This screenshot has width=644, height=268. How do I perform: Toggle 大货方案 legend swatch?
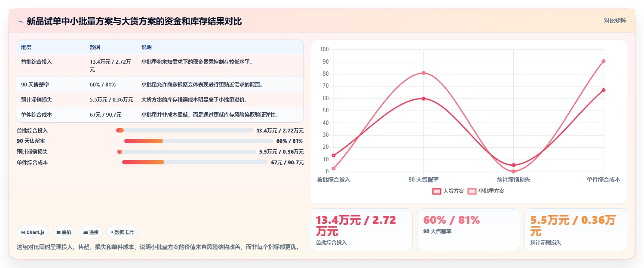437,191
